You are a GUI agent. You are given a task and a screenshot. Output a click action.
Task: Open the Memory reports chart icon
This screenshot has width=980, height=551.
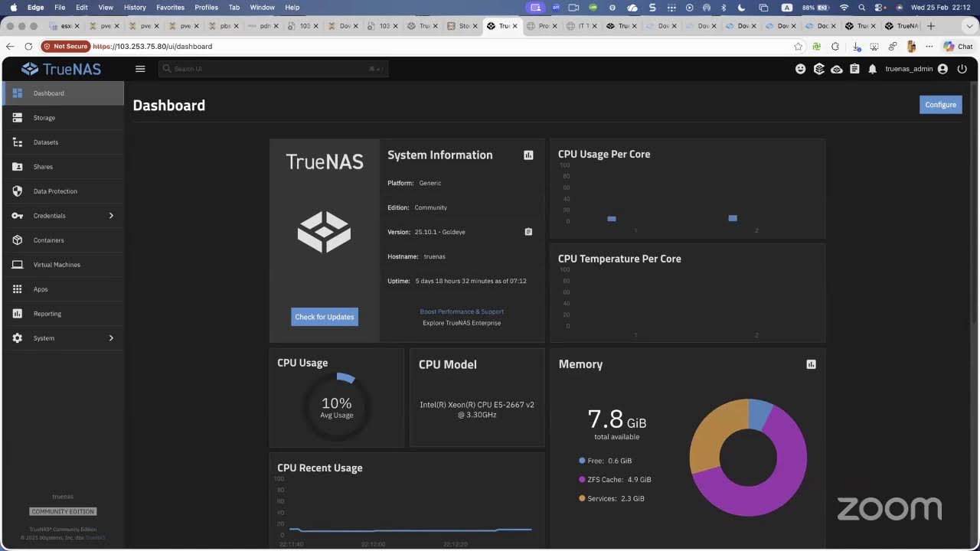(x=812, y=364)
